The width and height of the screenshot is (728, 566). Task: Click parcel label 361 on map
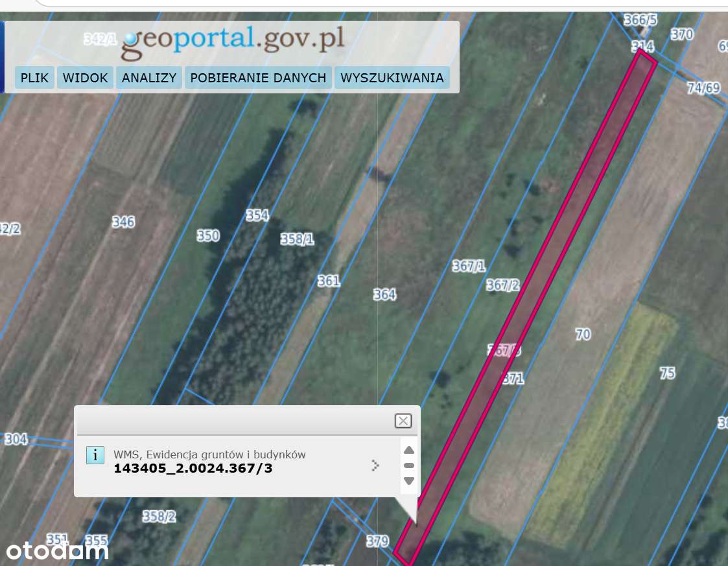pos(329,281)
